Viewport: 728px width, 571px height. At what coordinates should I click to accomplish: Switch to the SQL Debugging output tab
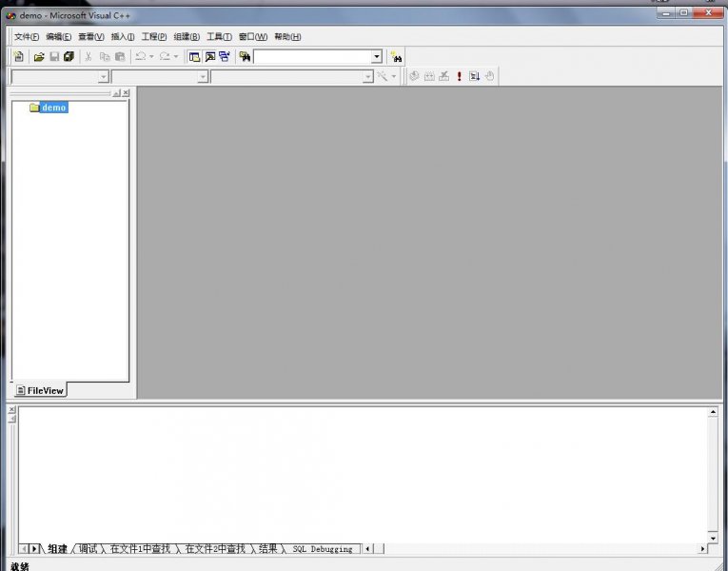click(323, 549)
